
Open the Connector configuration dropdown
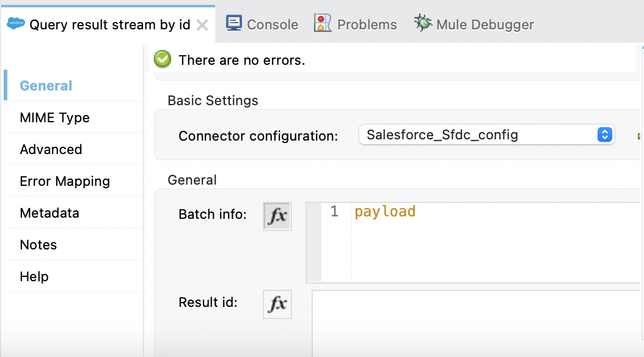click(x=486, y=134)
